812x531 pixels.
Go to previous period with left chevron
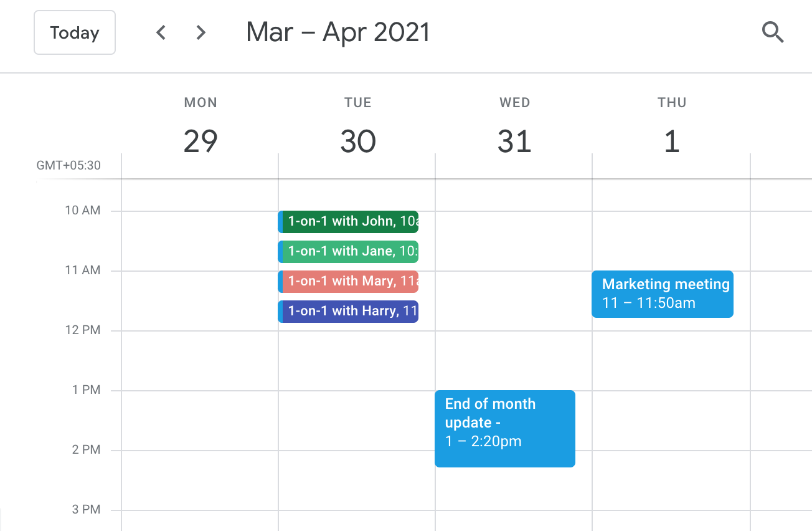coord(161,32)
